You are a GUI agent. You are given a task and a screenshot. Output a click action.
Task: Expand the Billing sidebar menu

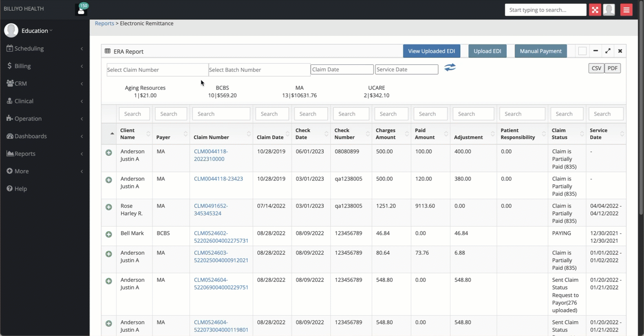tap(45, 66)
